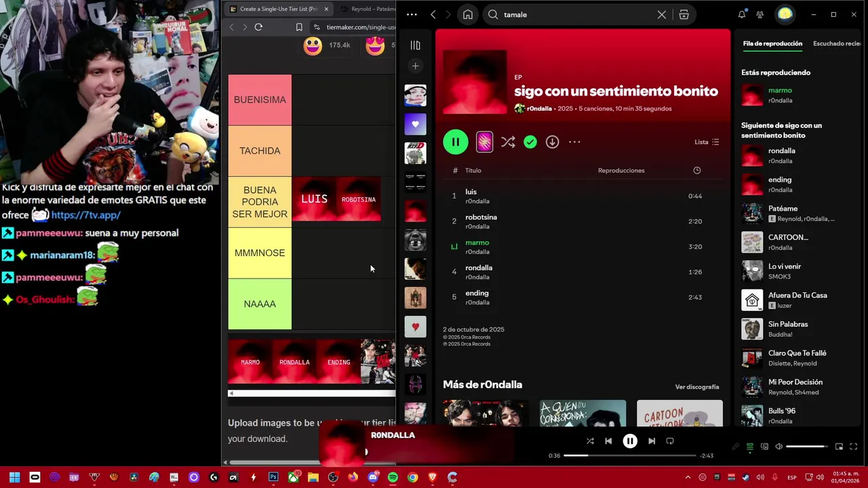Adjust the Spotify volume slider
Screen dimensions: 868x488
807,447
